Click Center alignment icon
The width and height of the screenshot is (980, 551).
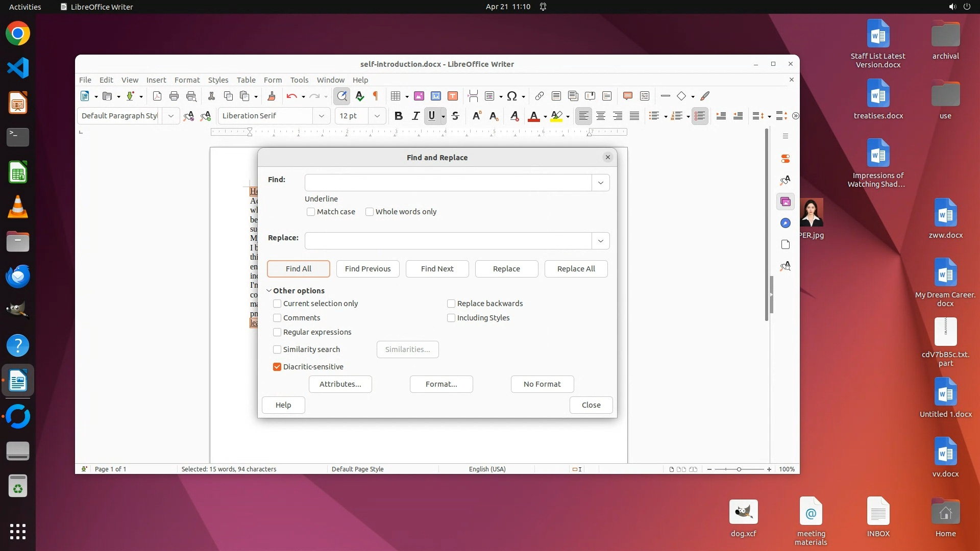[601, 116]
